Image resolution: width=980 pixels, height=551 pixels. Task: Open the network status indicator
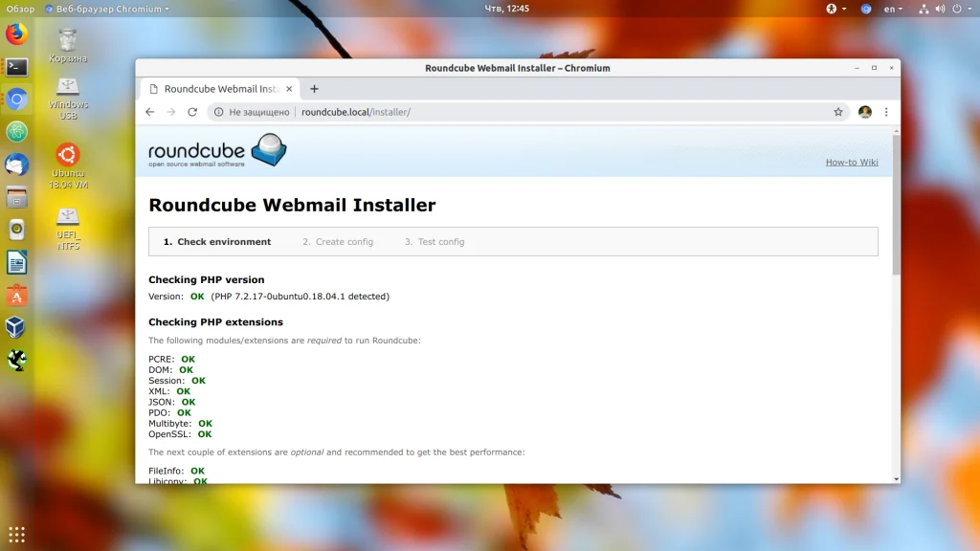pos(924,9)
